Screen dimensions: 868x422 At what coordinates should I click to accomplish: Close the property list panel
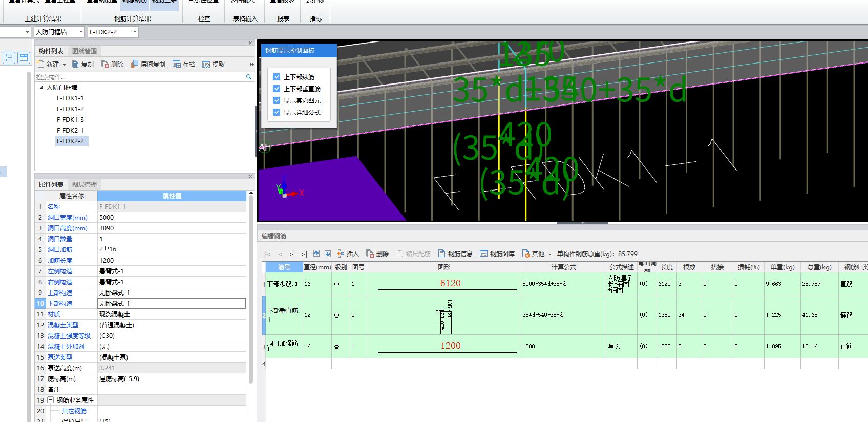[x=250, y=176]
